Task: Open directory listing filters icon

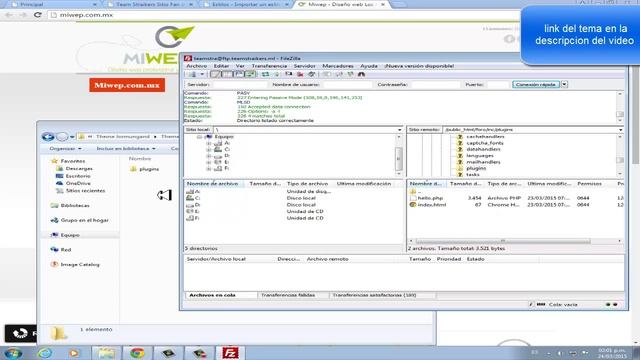Action: click(327, 74)
